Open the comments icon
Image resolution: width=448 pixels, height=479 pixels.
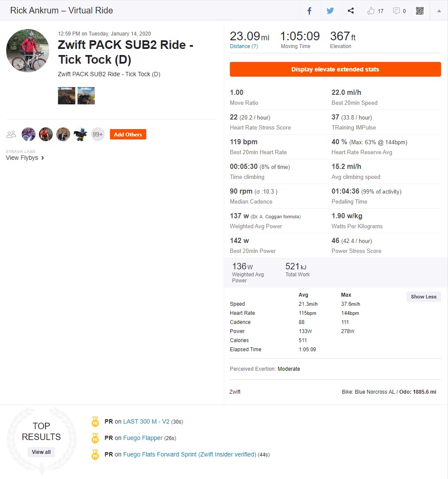396,11
